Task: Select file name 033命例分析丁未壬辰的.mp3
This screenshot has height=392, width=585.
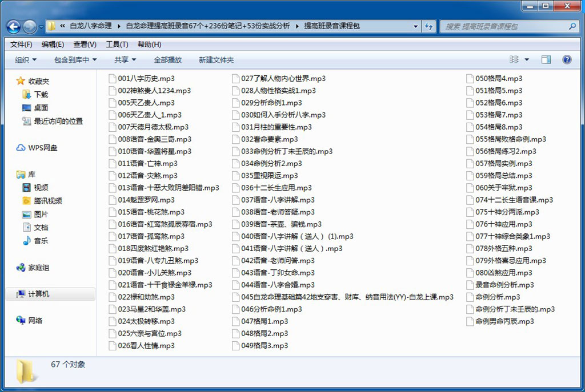Action: tap(287, 151)
